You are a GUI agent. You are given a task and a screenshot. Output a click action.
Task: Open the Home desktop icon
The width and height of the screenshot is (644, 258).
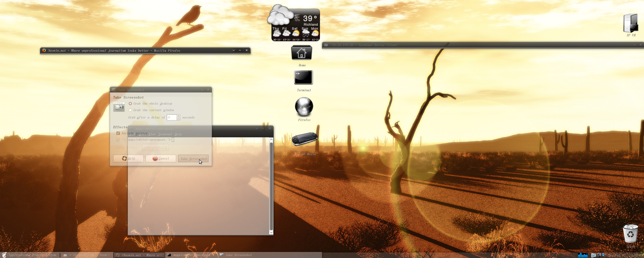tap(302, 53)
